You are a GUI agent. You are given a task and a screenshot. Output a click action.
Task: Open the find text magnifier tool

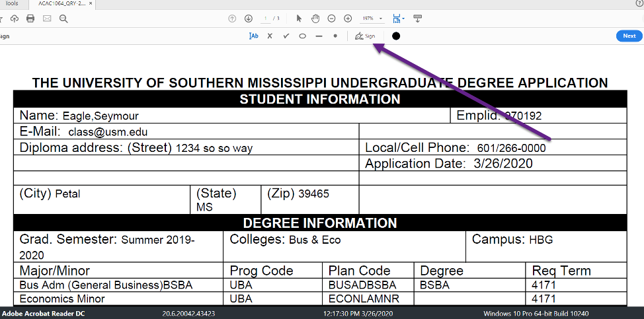coord(63,18)
